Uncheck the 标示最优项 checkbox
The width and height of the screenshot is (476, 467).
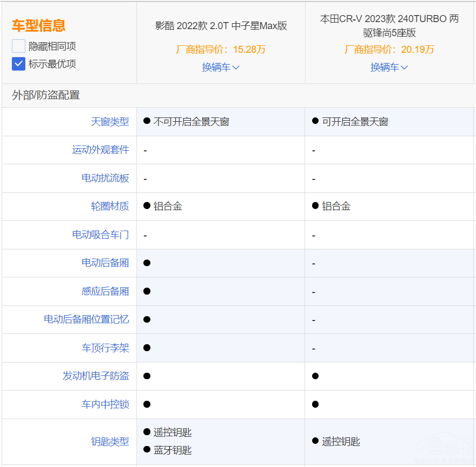[x=19, y=64]
